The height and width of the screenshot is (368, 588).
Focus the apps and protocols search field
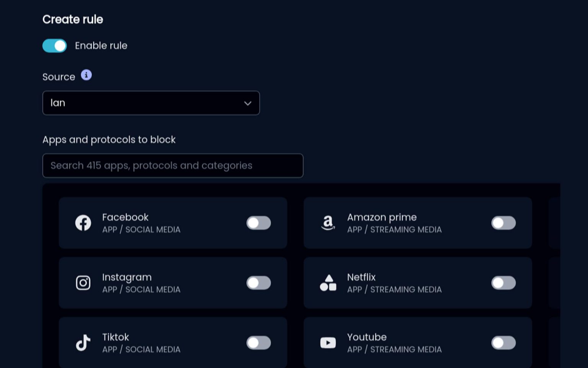tap(173, 166)
